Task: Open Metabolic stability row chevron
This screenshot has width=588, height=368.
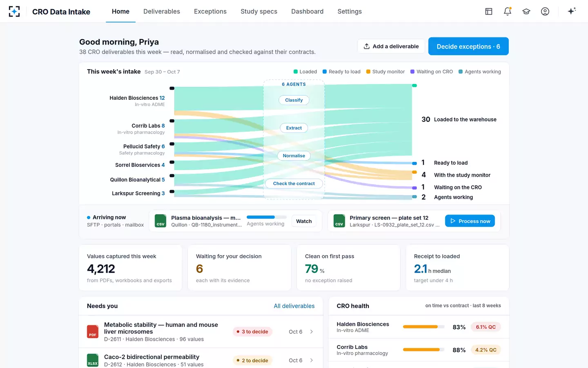Action: click(312, 332)
